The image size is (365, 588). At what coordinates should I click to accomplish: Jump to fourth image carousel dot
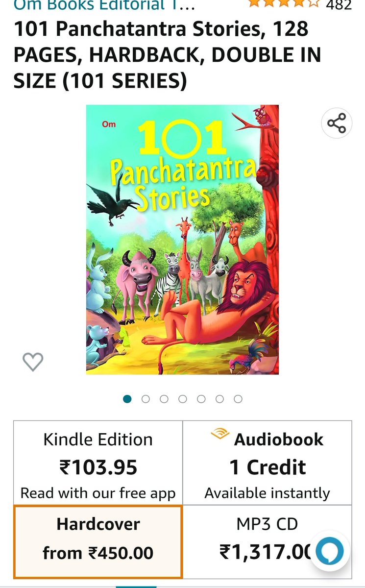coord(183,399)
